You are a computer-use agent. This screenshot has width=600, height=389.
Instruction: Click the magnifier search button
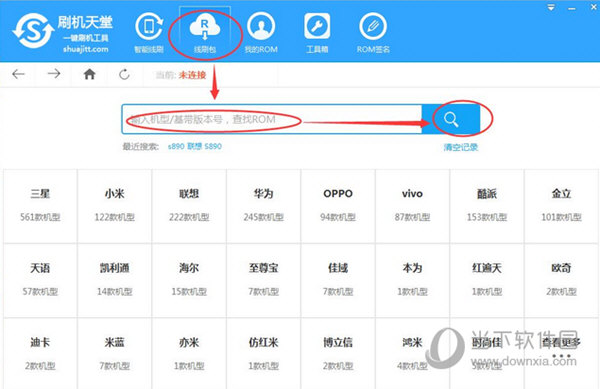(451, 119)
